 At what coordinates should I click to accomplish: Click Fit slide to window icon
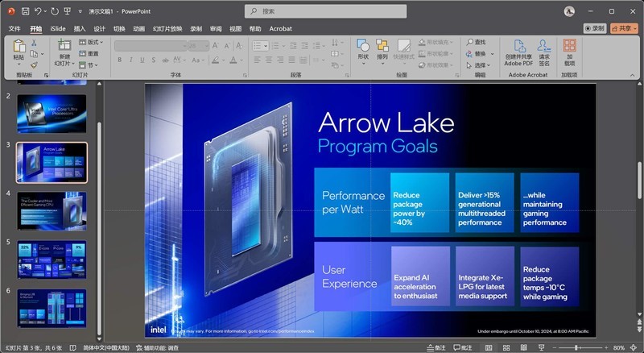click(x=633, y=348)
